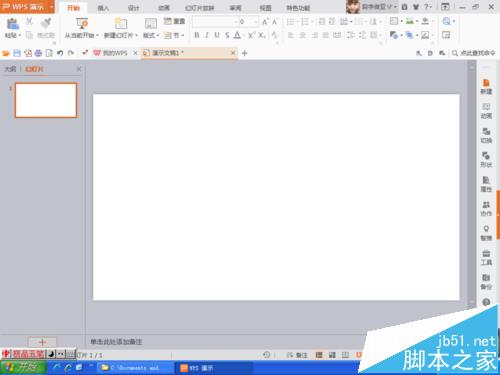This screenshot has height=375, width=500.
Task: Open From Current Slide dropdown arrow
Action: tap(97, 35)
